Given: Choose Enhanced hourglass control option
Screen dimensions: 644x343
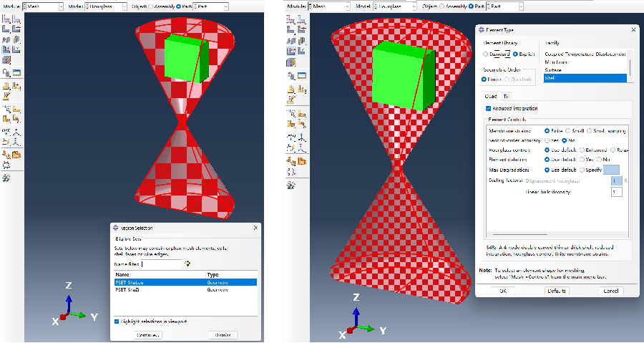Looking at the screenshot, I should click(582, 150).
